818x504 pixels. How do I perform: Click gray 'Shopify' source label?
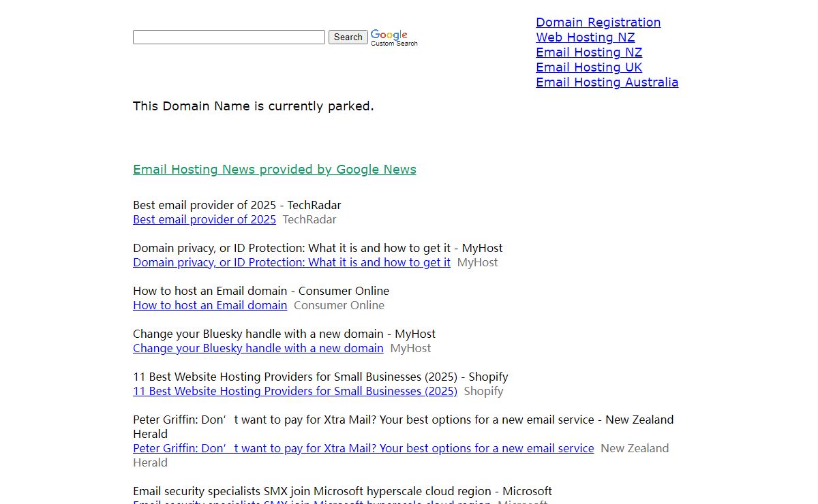click(x=483, y=391)
